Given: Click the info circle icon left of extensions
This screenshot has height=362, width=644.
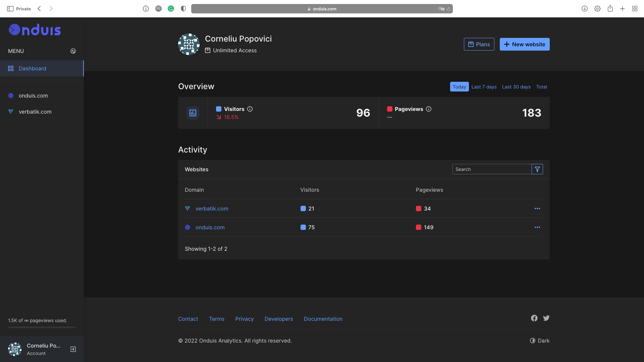Looking at the screenshot, I should tap(146, 9).
